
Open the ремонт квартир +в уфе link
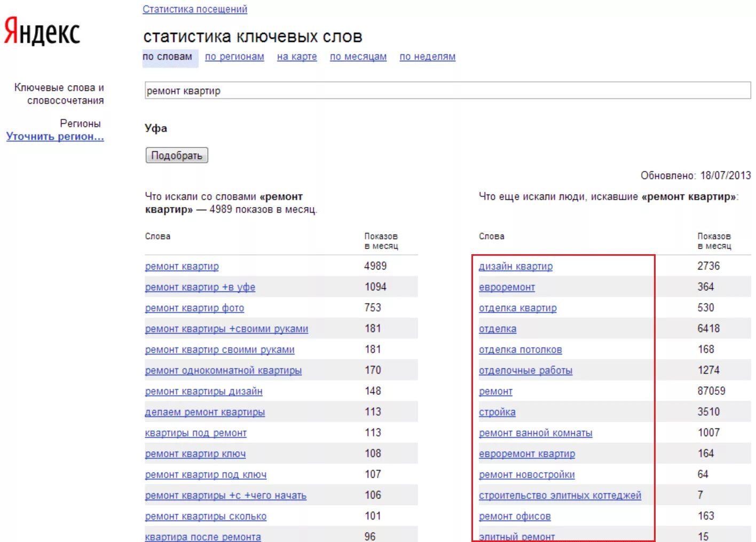click(x=200, y=287)
